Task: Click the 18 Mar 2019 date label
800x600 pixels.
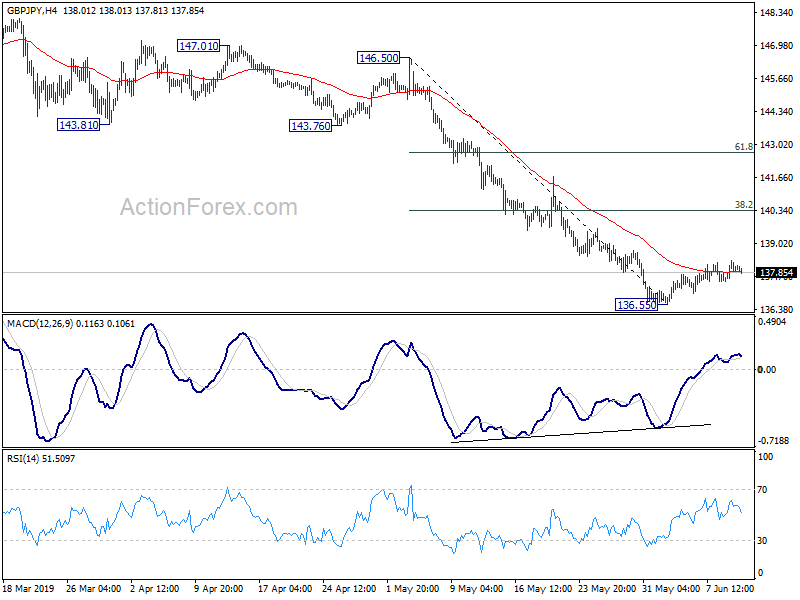Action: [29, 588]
